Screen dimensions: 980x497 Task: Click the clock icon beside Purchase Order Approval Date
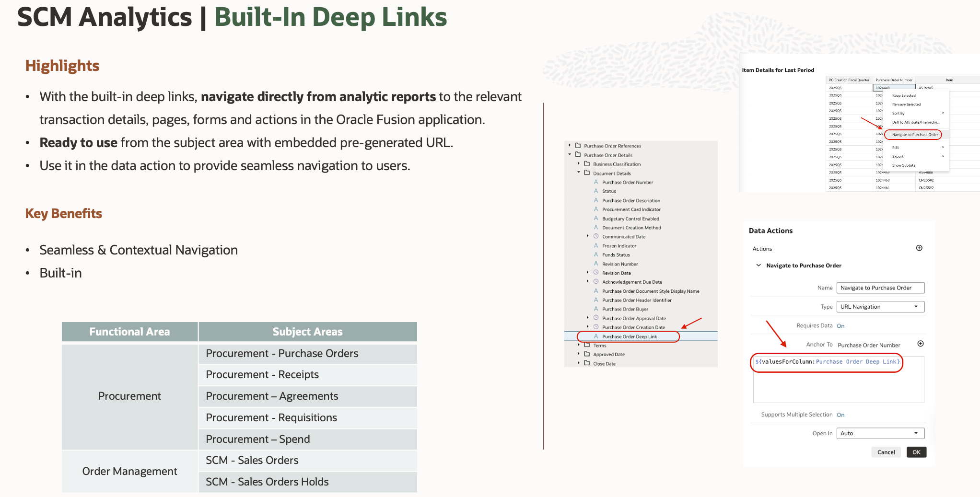pos(596,318)
